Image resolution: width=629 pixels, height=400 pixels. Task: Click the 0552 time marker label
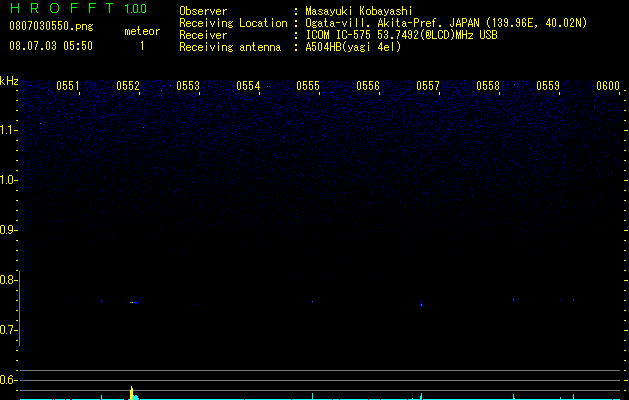pyautogui.click(x=128, y=86)
